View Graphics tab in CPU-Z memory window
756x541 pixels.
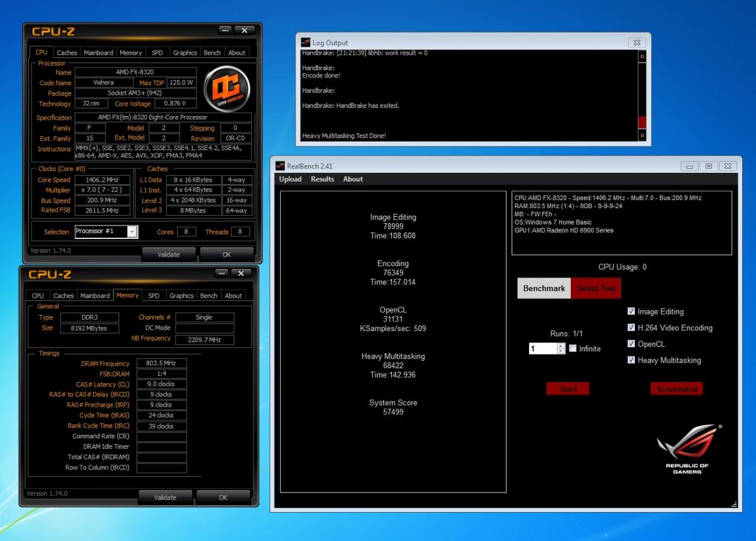(181, 296)
